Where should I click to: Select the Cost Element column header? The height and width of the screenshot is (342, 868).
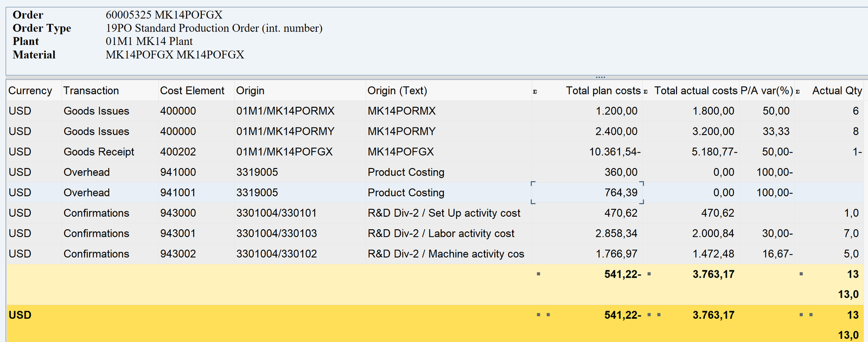[x=192, y=91]
